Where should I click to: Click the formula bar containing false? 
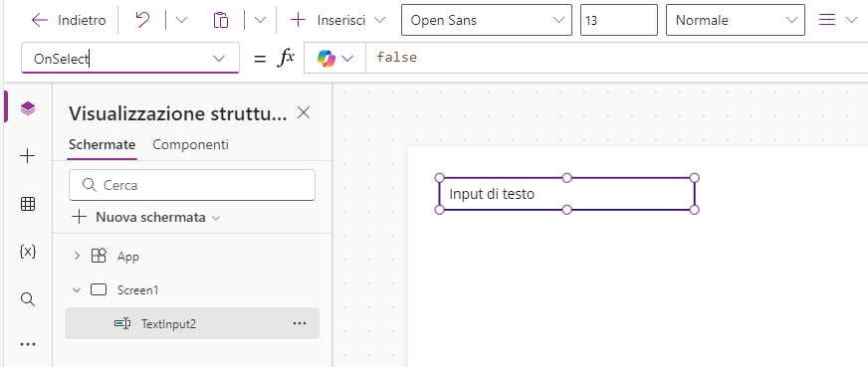[617, 58]
